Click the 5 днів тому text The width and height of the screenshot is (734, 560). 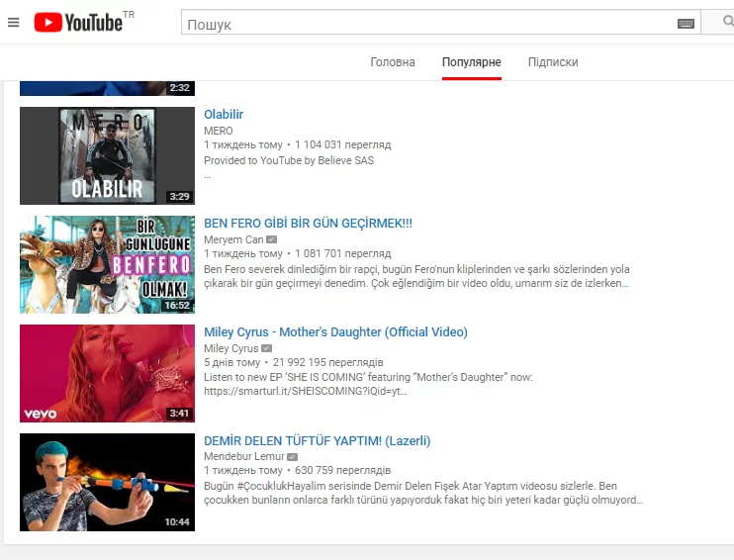231,362
